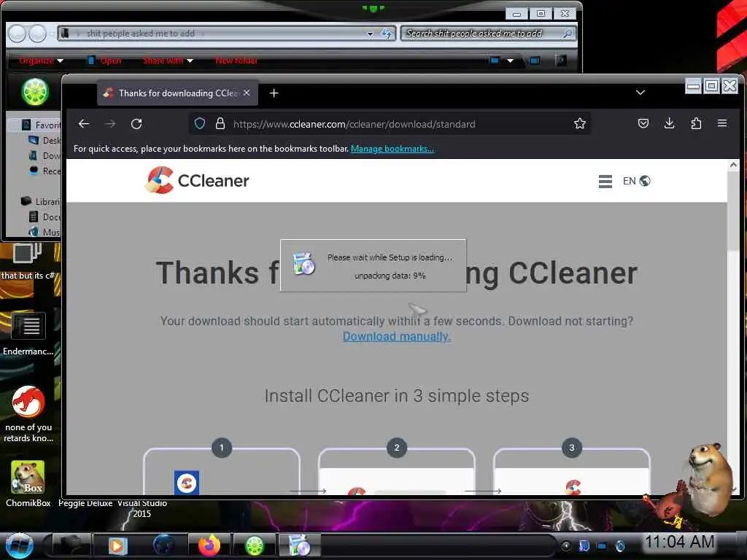Open the Endermanc... desktop icon
This screenshot has height=560, width=747.
(28, 333)
